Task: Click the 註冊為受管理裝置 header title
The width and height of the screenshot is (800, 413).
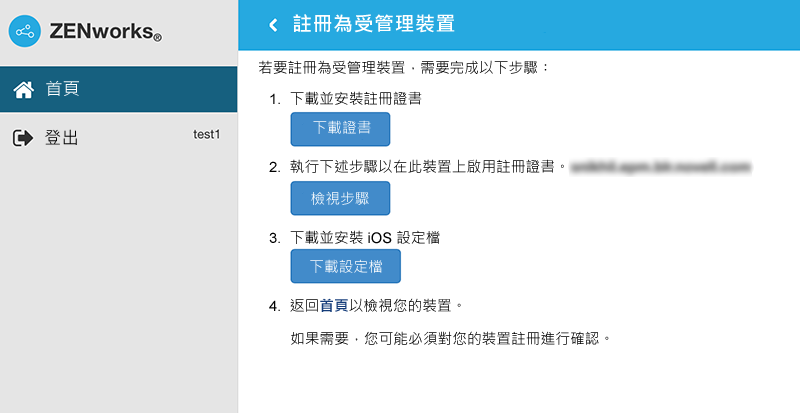Action: tap(373, 25)
